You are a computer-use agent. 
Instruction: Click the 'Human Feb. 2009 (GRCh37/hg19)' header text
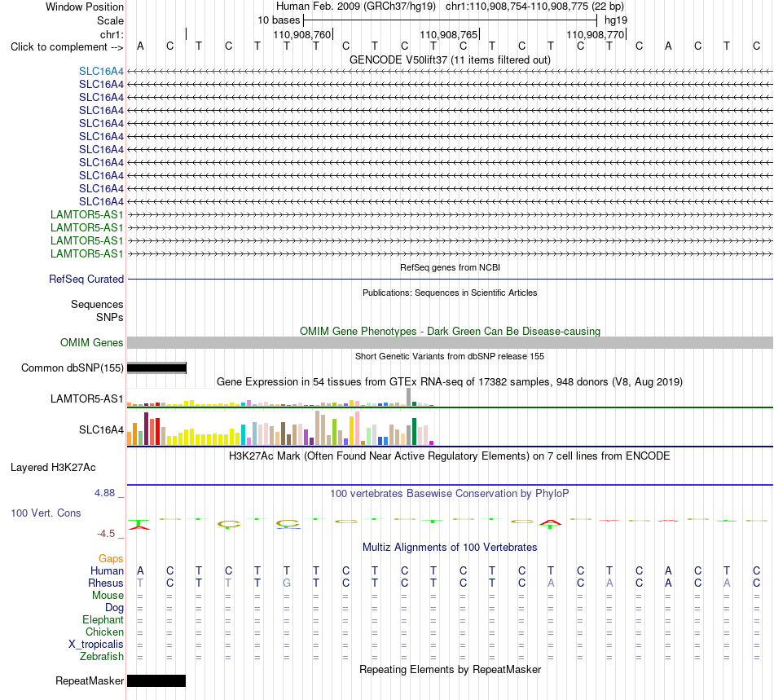[356, 7]
